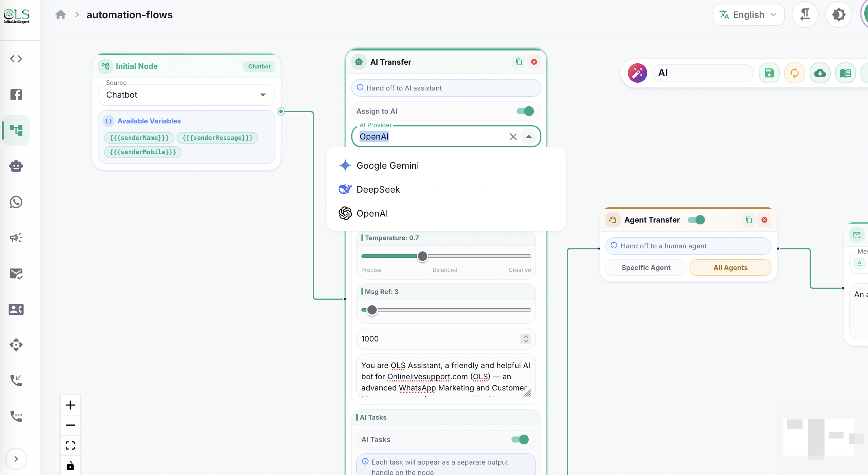Open the campaigns megaphone sidebar icon
The image size is (868, 475).
pos(16,237)
